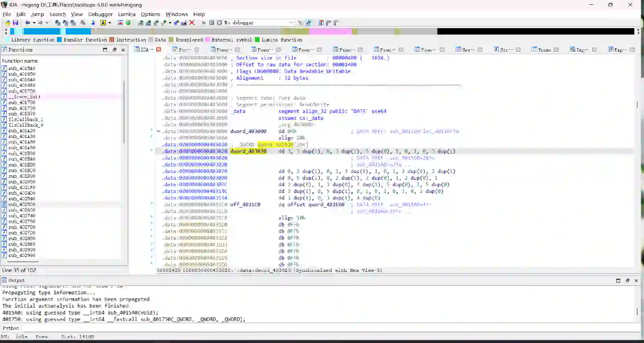Switch to the Enums tab

(x=544, y=50)
